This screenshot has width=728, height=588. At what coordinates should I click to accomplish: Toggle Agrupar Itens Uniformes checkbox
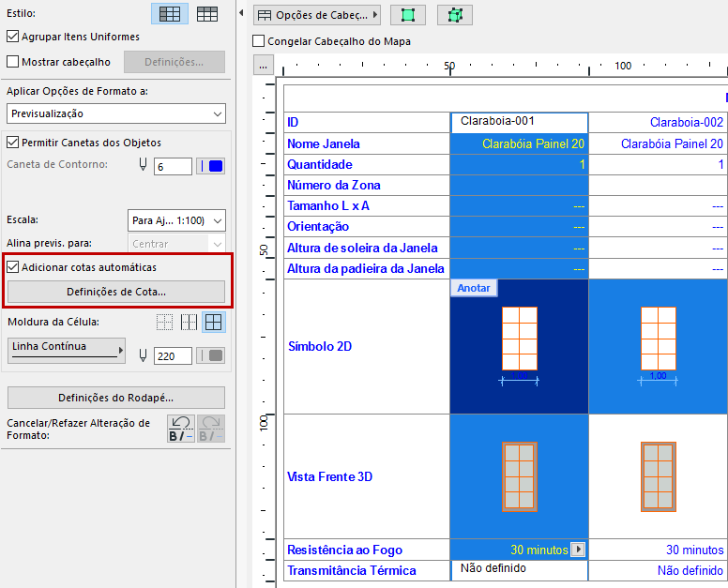(13, 38)
